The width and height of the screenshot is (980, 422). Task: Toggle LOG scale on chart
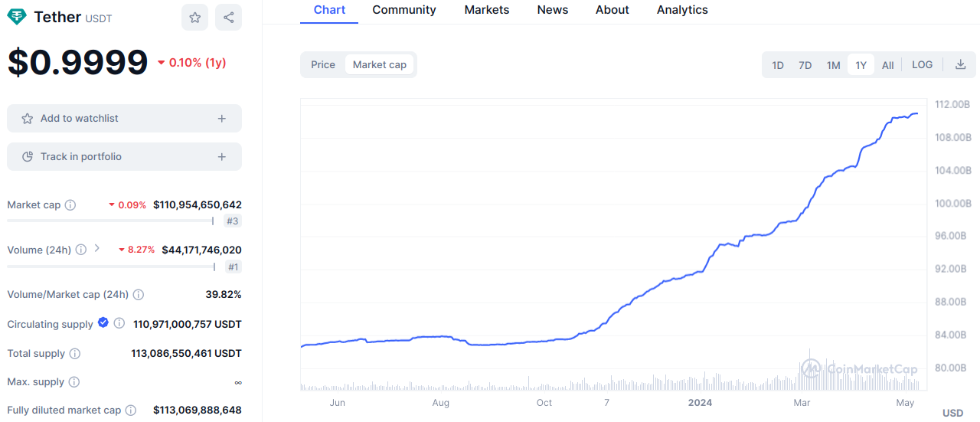[x=923, y=64]
